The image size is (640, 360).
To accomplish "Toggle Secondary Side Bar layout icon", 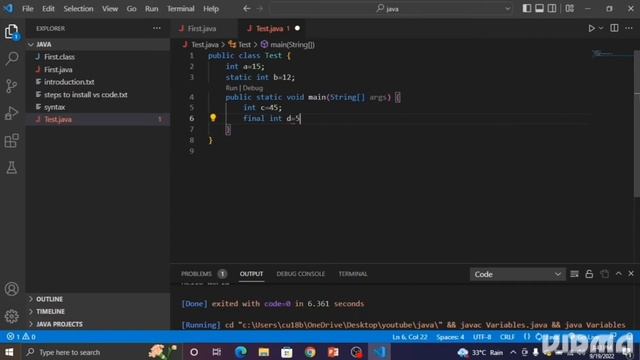I will point(552,8).
